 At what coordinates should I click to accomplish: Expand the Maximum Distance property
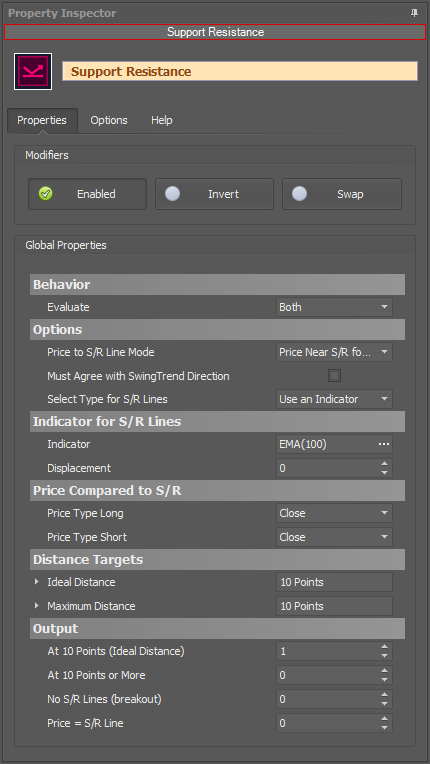(37, 606)
